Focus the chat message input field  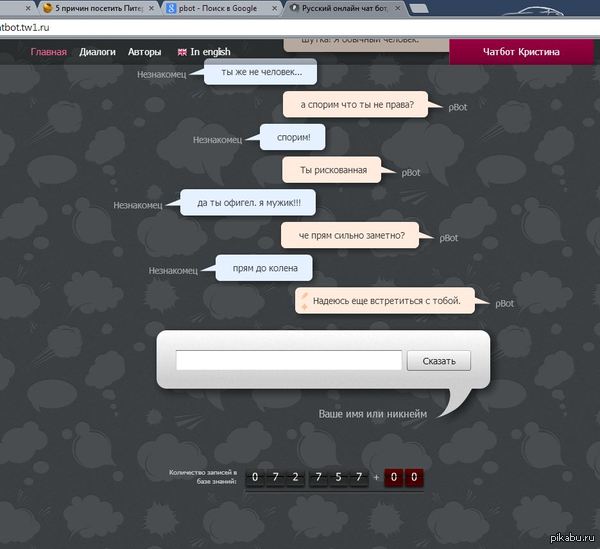288,361
